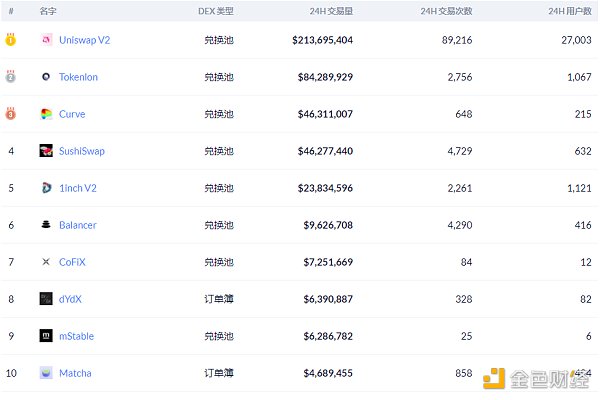Screen dimensions: 600x400
Task: Click the SushiSwap logo icon
Action: pyautogui.click(x=46, y=151)
